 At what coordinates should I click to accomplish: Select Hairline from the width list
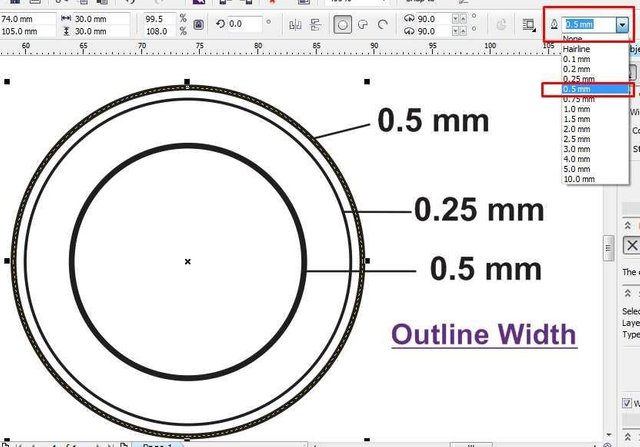(594, 49)
